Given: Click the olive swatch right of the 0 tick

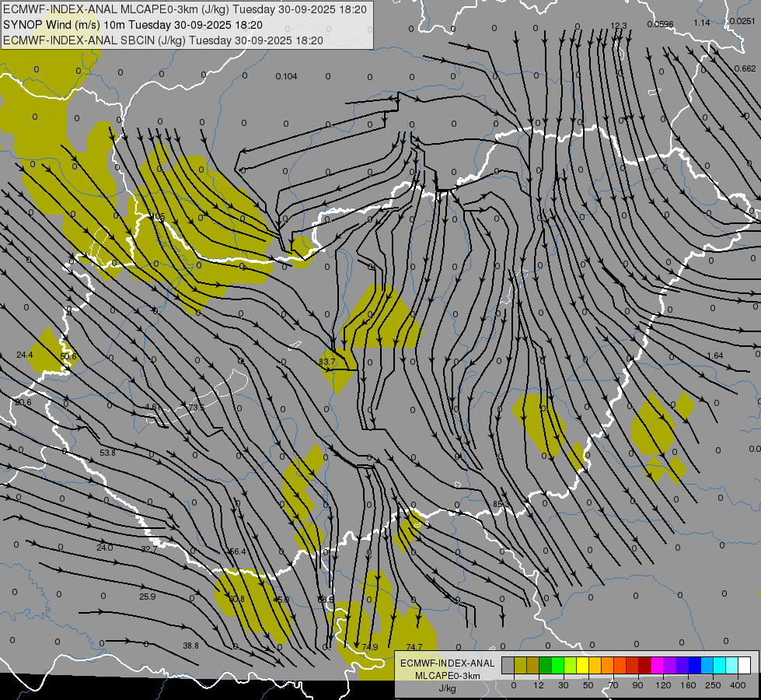Looking at the screenshot, I should tap(520, 666).
